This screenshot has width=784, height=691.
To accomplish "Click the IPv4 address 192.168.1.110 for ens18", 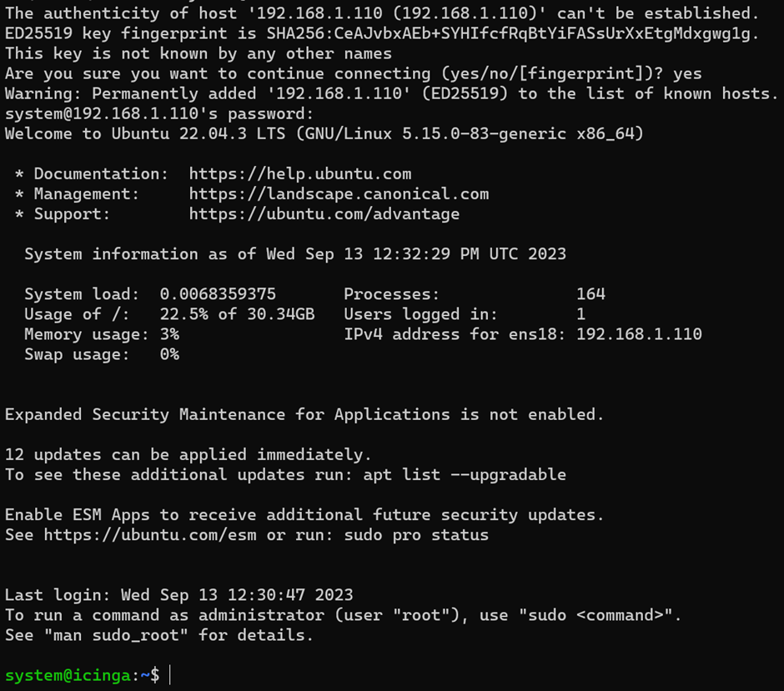I will pyautogui.click(x=639, y=334).
